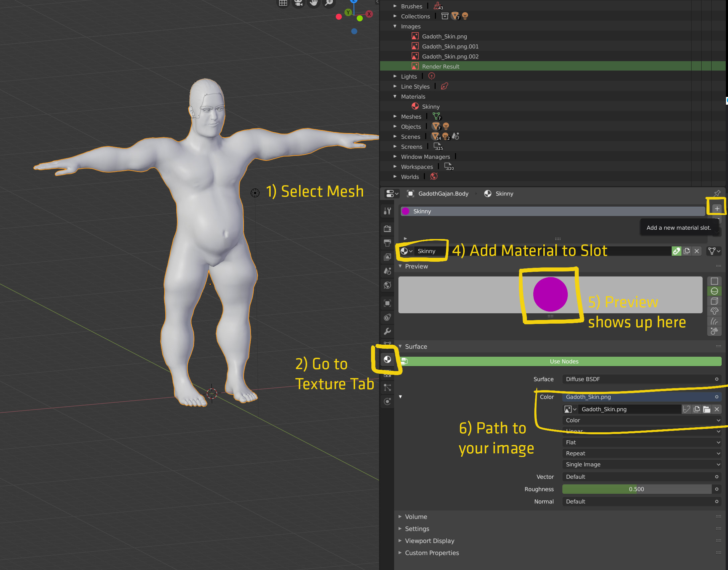Set preview type to World sphere
Viewport: 728px width, 570px height.
point(714,331)
